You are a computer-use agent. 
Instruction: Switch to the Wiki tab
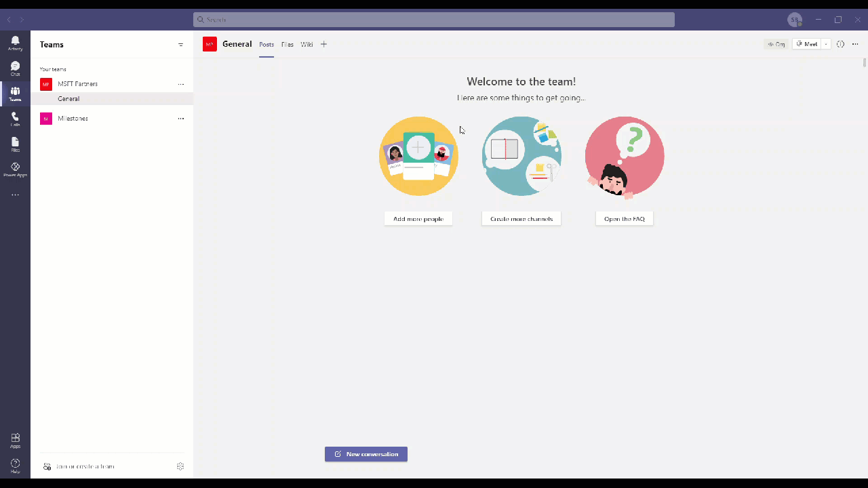(x=307, y=45)
